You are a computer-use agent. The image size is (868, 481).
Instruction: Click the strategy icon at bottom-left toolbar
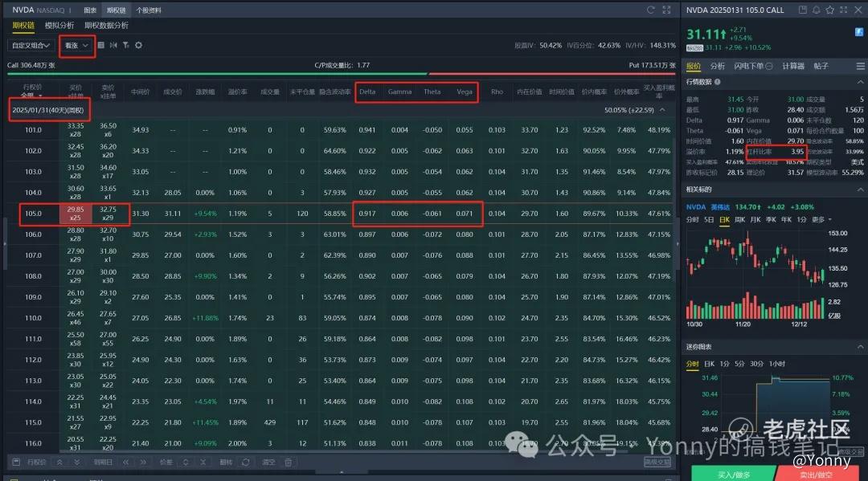pyautogui.click(x=16, y=463)
